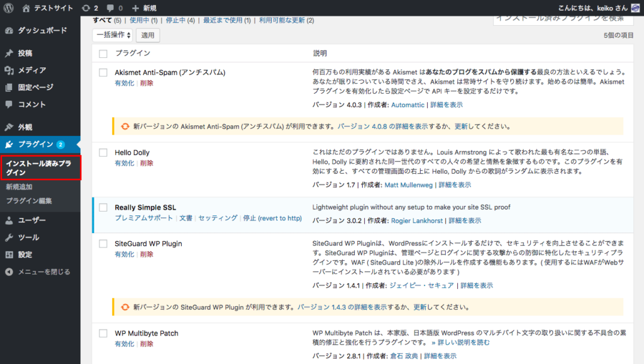Open the 固定ページ menu item
The image size is (644, 364).
coord(40,88)
